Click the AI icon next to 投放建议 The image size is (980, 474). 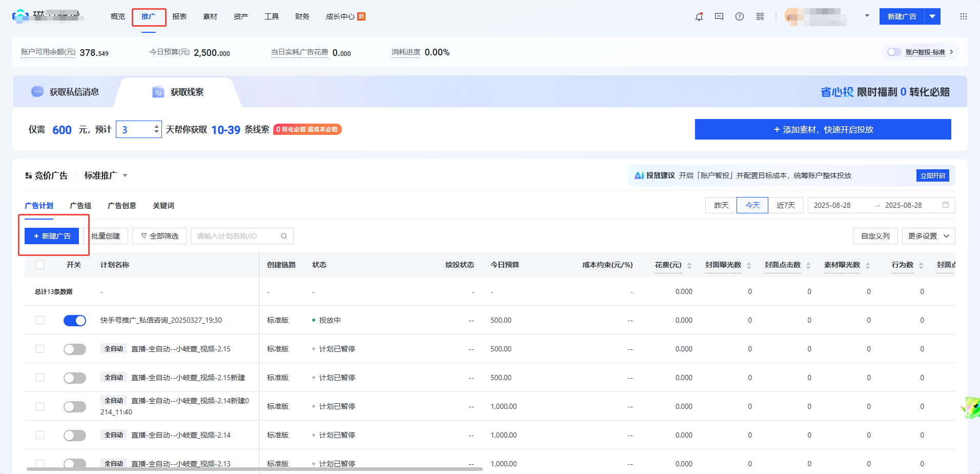click(x=639, y=175)
